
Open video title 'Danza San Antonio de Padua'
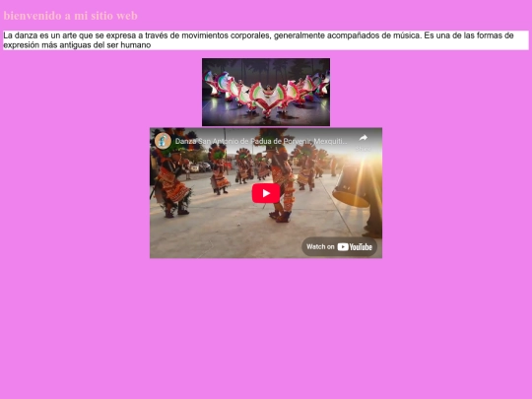261,141
